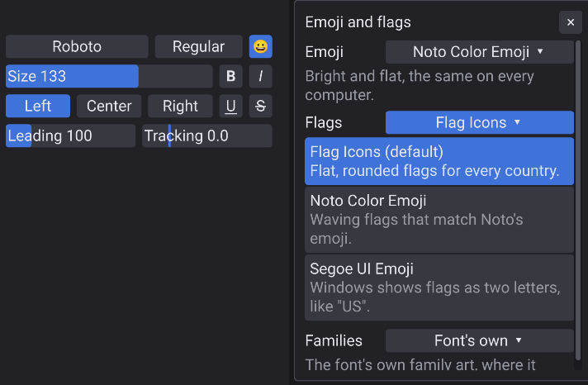Screen dimensions: 588x385
Task: Select Flag Icons (default) option
Action: 439,161
